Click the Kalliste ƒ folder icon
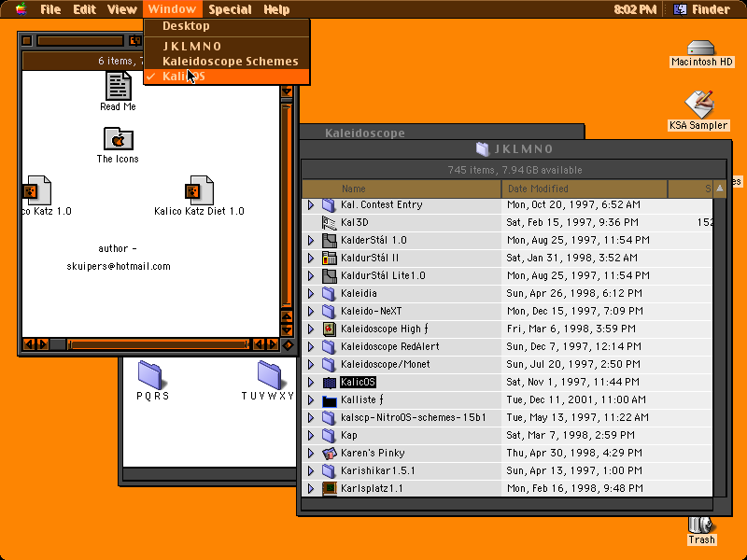This screenshot has height=560, width=747. click(x=329, y=400)
